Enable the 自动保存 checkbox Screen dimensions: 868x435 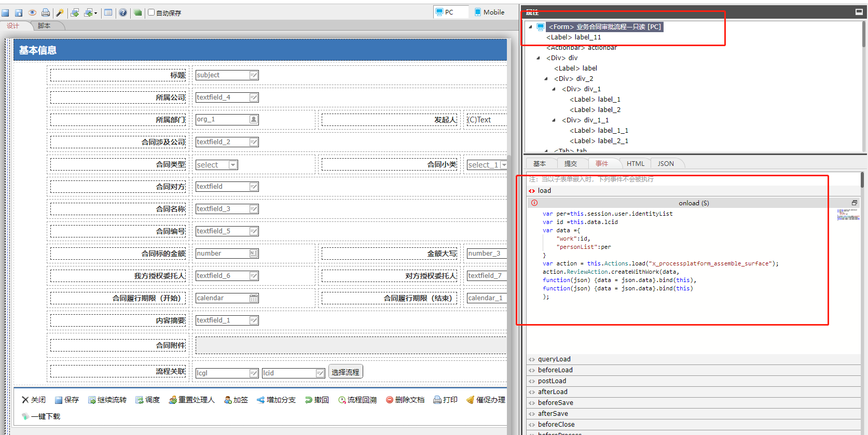(151, 12)
